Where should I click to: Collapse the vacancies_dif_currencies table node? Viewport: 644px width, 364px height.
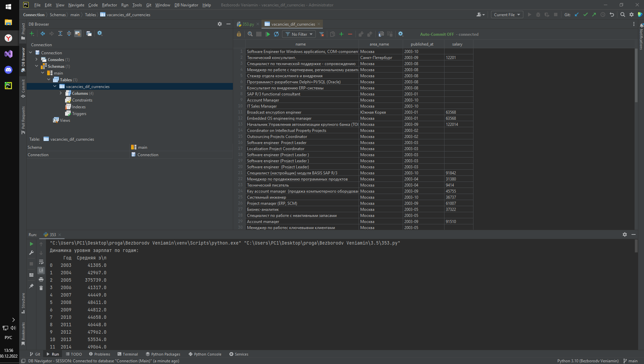click(55, 86)
